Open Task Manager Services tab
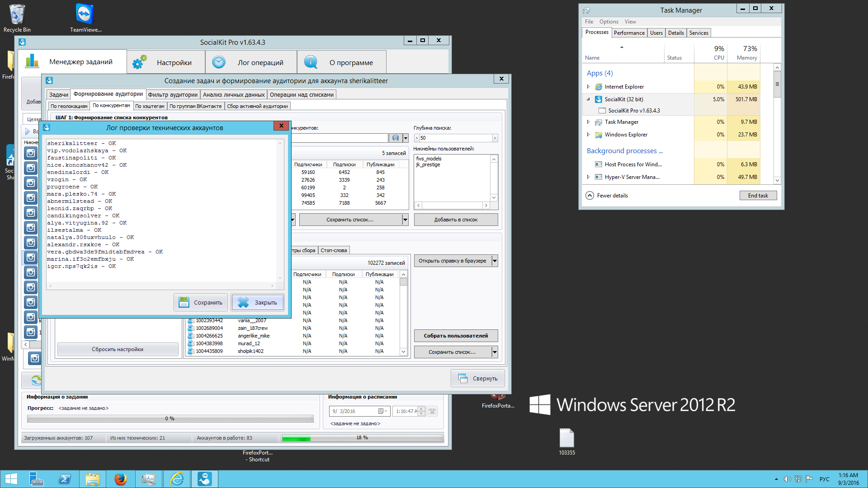Viewport: 868px width, 488px height. (x=698, y=33)
